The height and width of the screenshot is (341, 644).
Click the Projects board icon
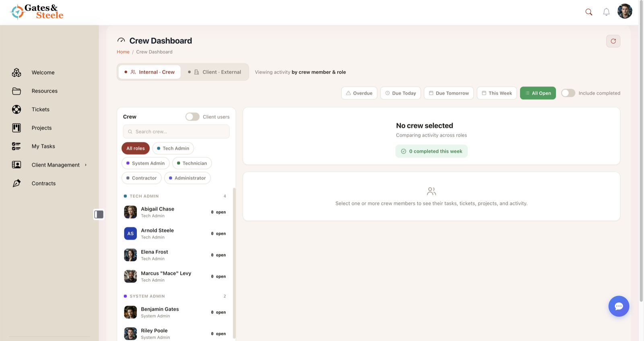(17, 128)
